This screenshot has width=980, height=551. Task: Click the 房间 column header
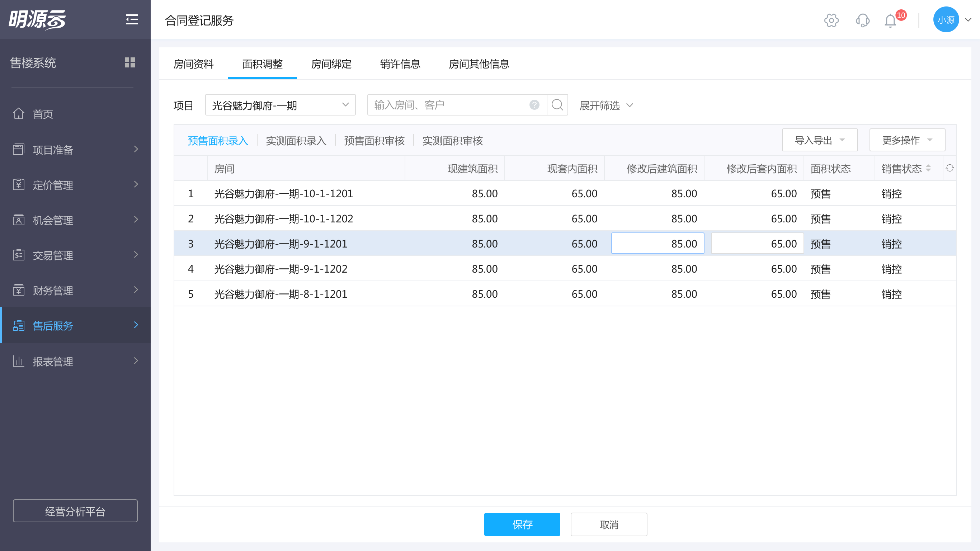pos(306,168)
